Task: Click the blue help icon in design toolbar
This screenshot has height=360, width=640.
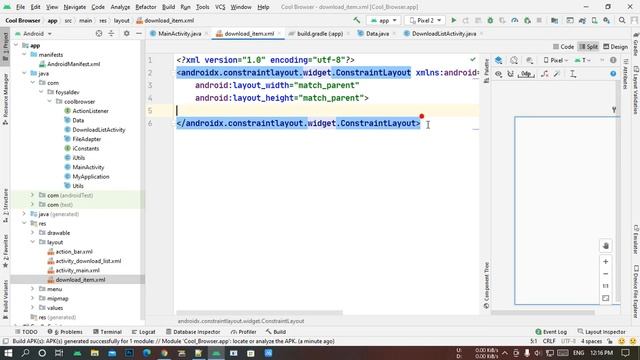Action: pyautogui.click(x=613, y=74)
